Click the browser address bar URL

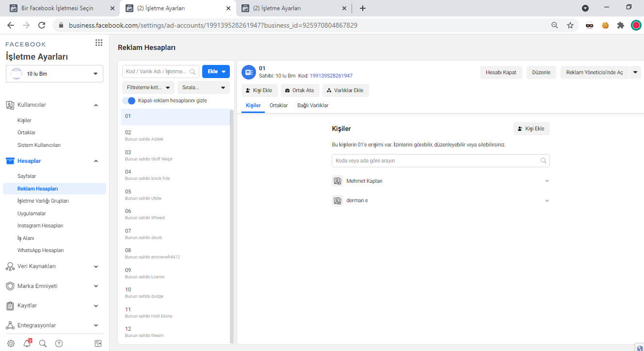pos(213,25)
